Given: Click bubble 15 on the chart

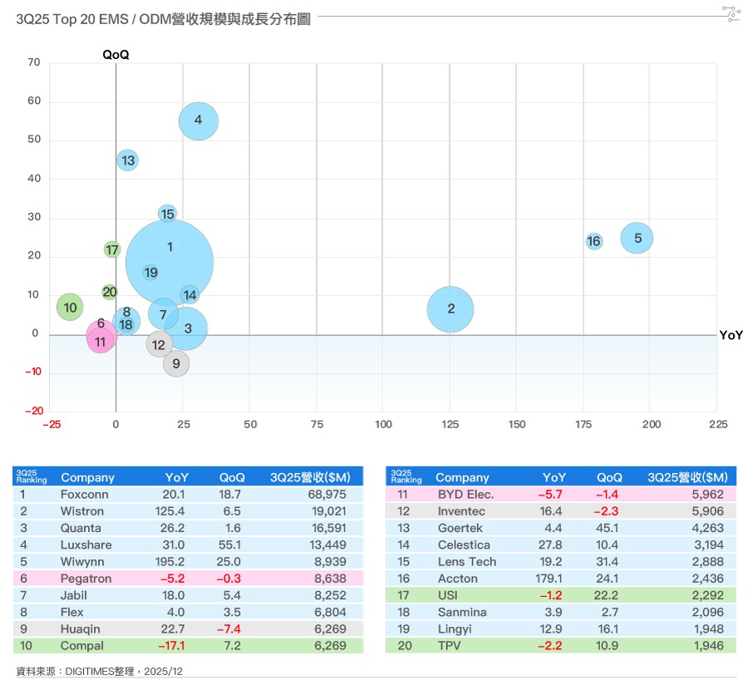Looking at the screenshot, I should click(168, 214).
